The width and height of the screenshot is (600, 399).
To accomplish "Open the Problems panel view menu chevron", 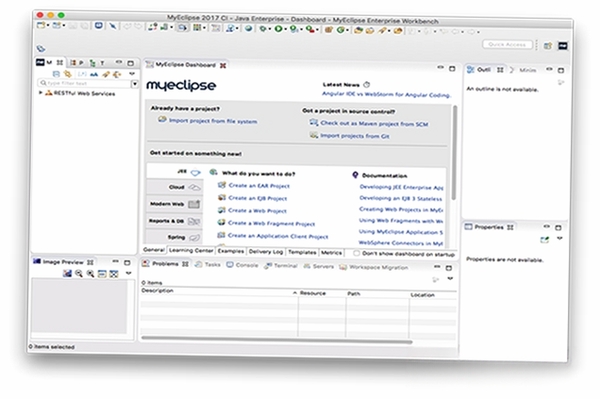I will (x=450, y=278).
